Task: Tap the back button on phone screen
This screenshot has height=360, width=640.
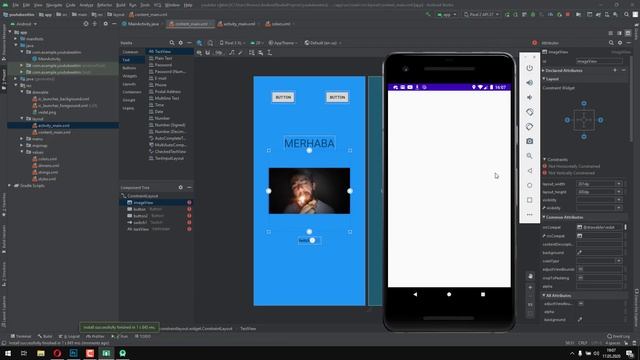Action: (x=415, y=294)
